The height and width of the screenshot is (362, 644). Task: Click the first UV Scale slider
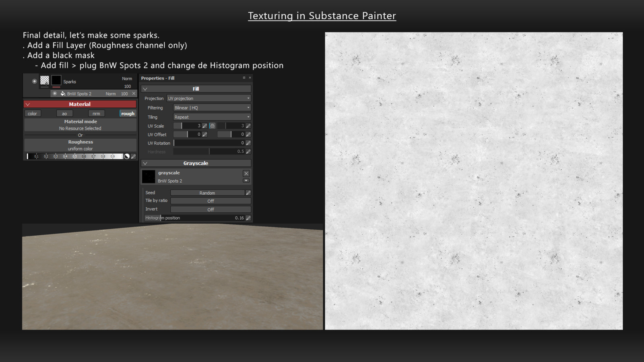(x=187, y=126)
